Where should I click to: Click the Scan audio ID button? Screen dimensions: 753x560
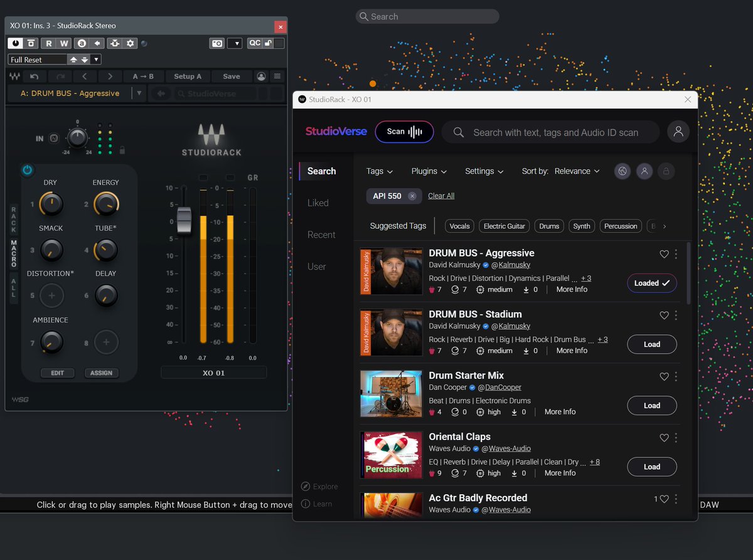click(x=404, y=132)
